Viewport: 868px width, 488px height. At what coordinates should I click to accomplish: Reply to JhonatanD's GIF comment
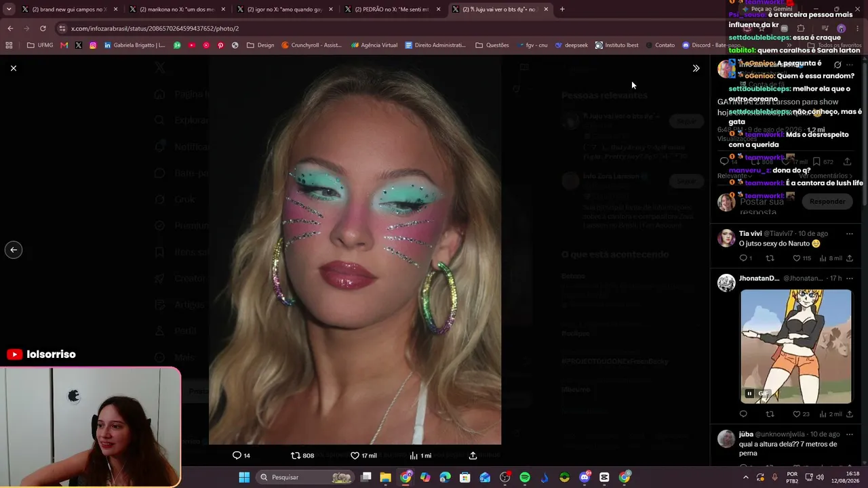743,414
